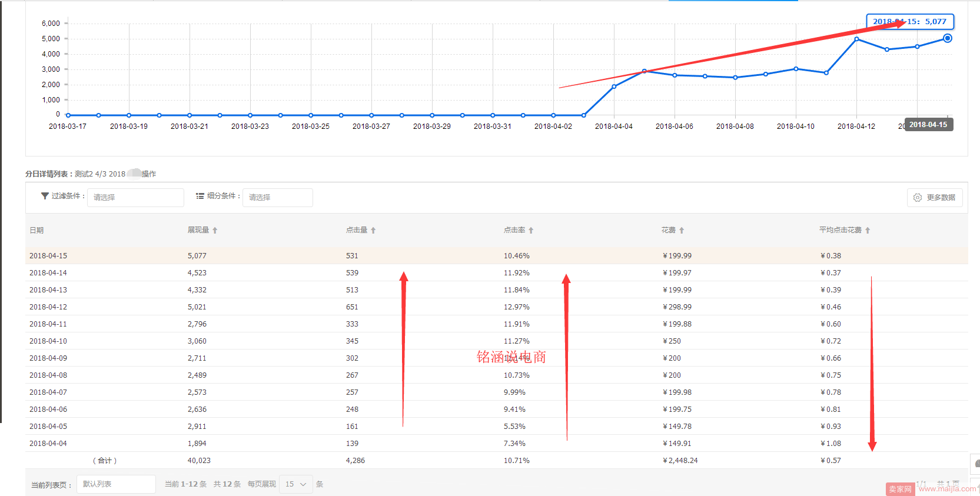Image resolution: width=980 pixels, height=496 pixels.
Task: Click impressions value 1,894
Action: pyautogui.click(x=197, y=444)
